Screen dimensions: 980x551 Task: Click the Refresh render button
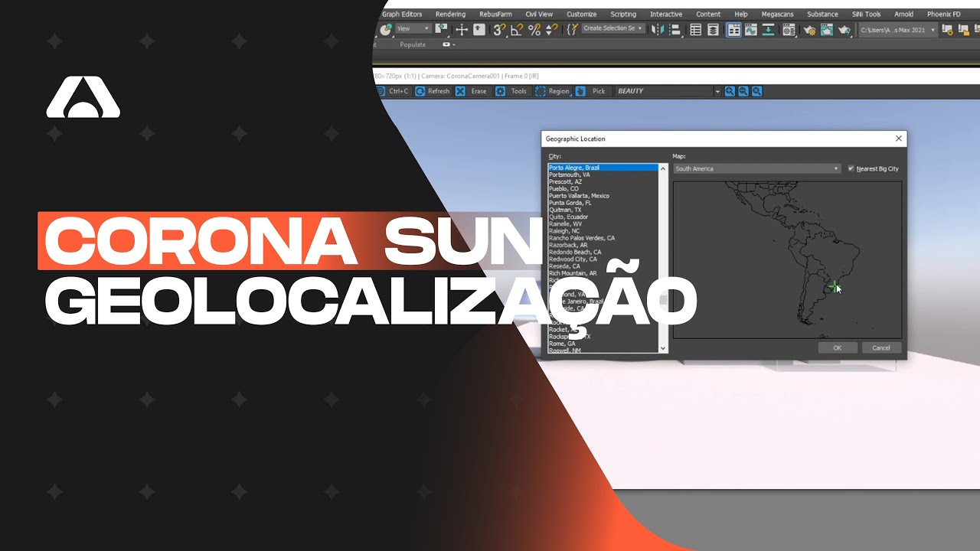tap(433, 91)
